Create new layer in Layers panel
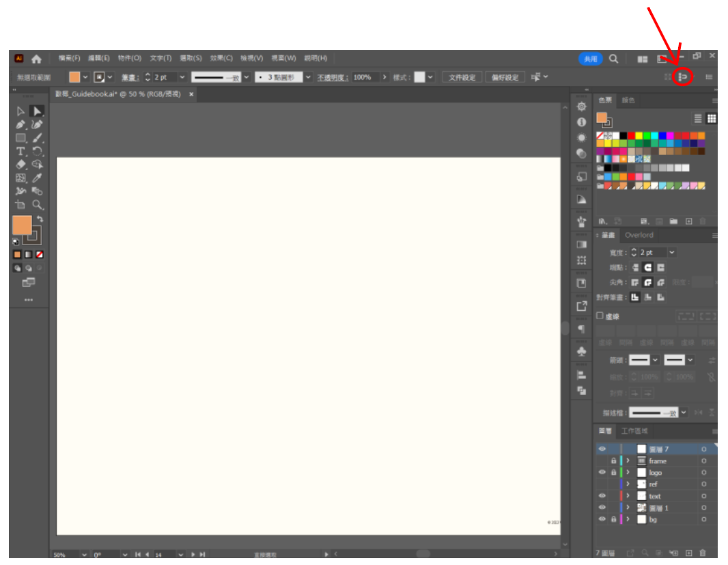This screenshot has height=565, width=728. 688,553
